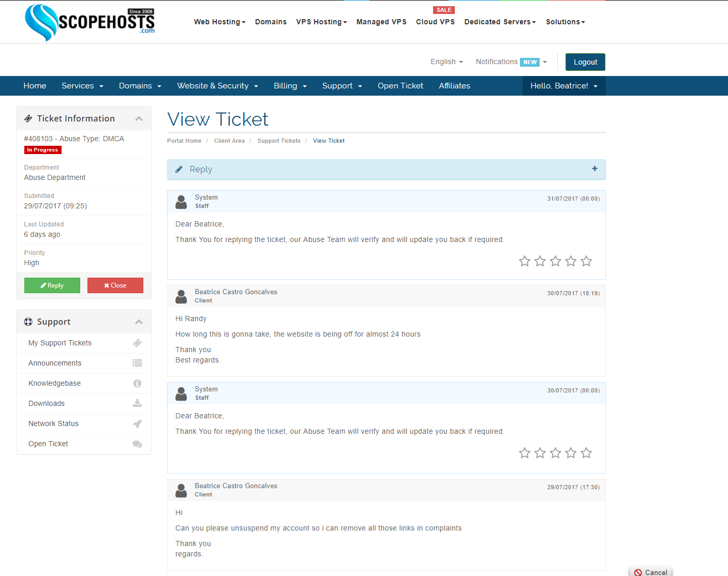Give second System reply three stars

(x=555, y=453)
